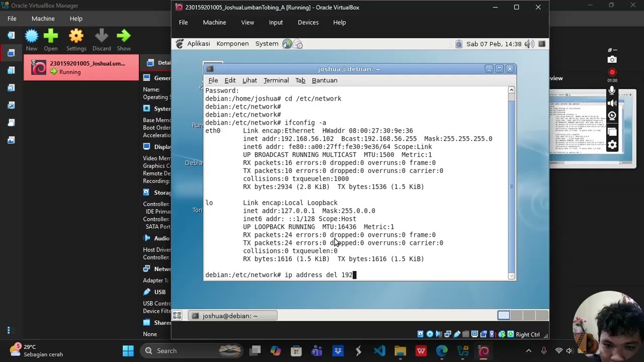Screen dimensions: 644x362
Task: Click the recording status icon in VM status bar
Action: pos(484,334)
